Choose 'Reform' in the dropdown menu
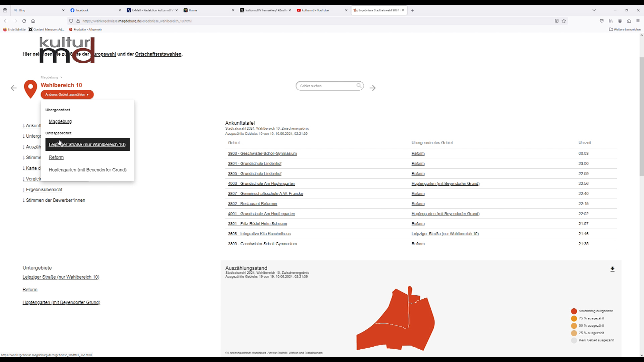The height and width of the screenshot is (362, 644). 56,157
